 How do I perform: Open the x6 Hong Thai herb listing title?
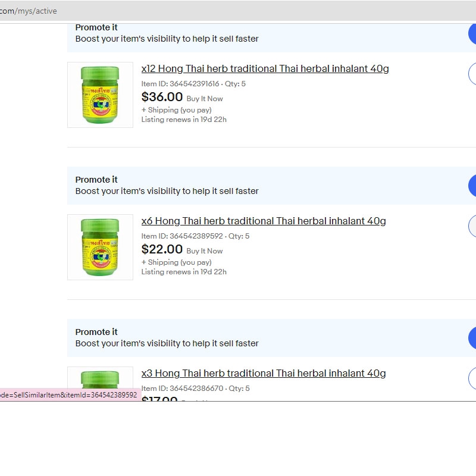pyautogui.click(x=264, y=221)
